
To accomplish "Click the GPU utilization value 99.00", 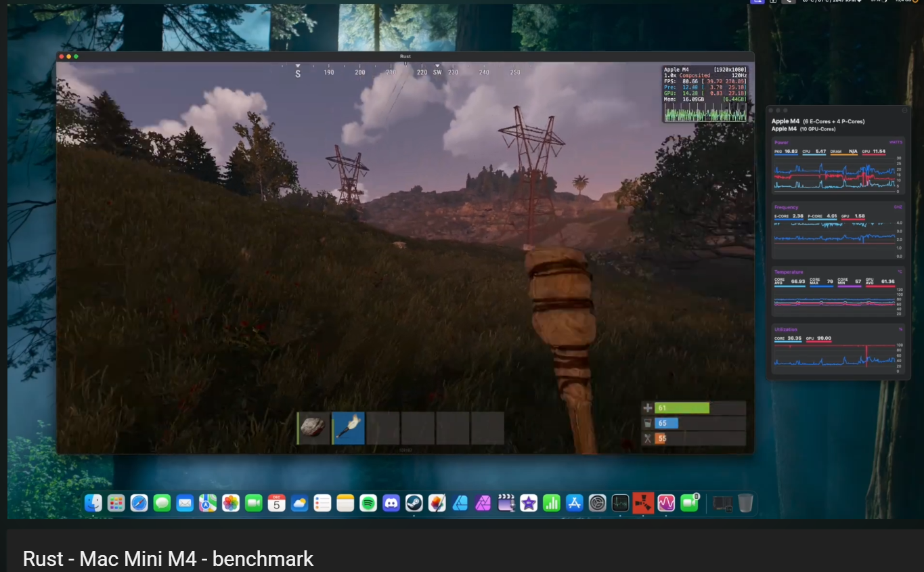I will [824, 338].
